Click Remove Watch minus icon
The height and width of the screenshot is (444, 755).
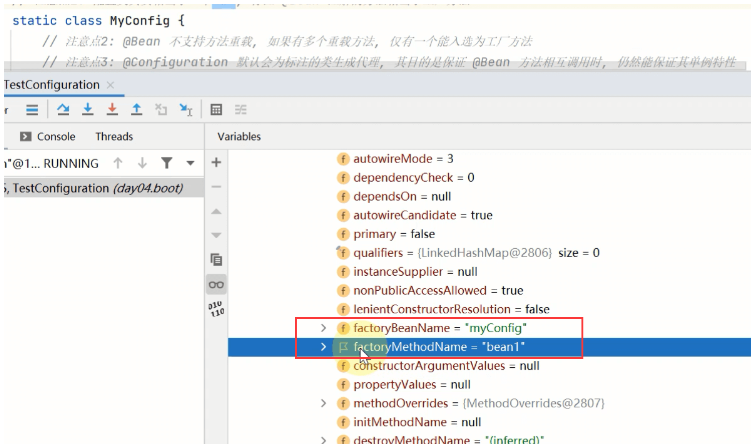click(216, 187)
